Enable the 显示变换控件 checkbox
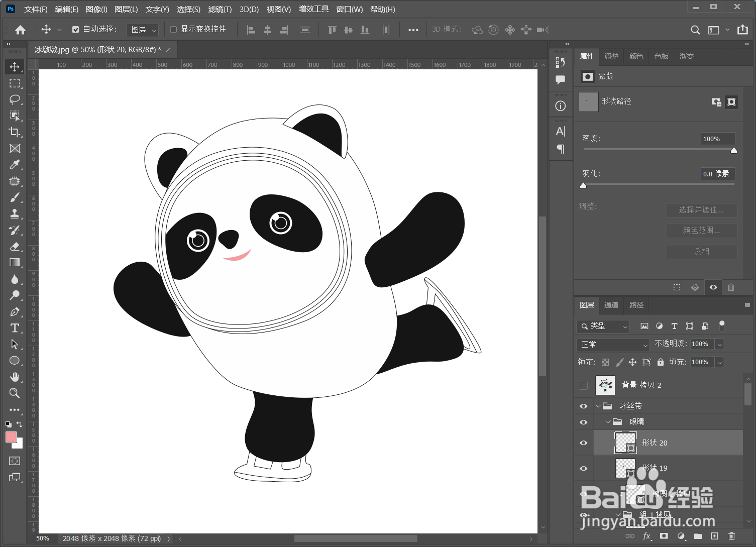This screenshot has width=756, height=547. pyautogui.click(x=173, y=30)
